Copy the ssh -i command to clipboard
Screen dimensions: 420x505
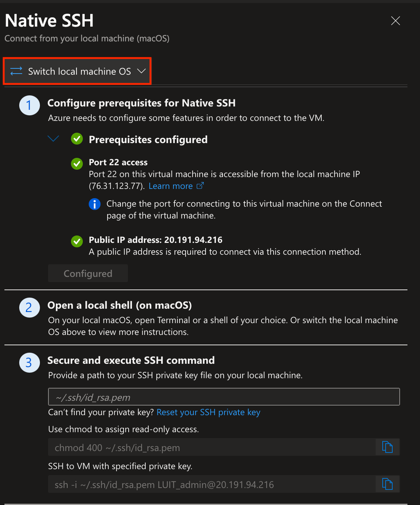coord(387,484)
